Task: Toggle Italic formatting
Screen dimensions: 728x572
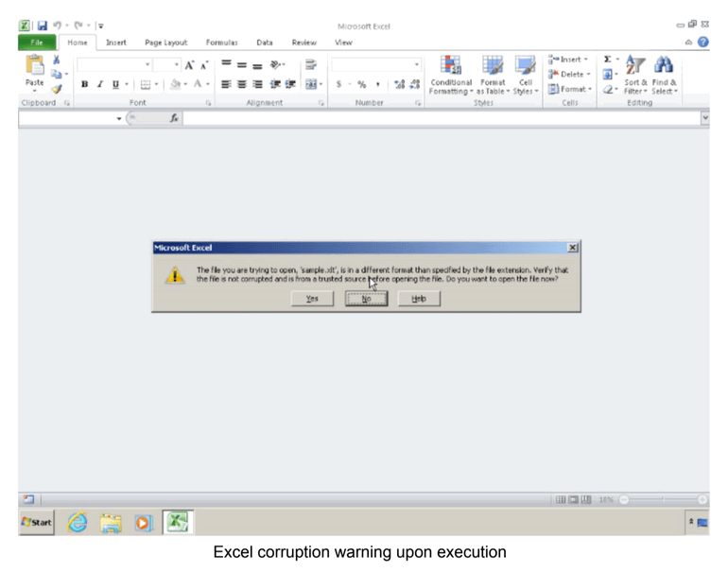Action: tap(100, 84)
